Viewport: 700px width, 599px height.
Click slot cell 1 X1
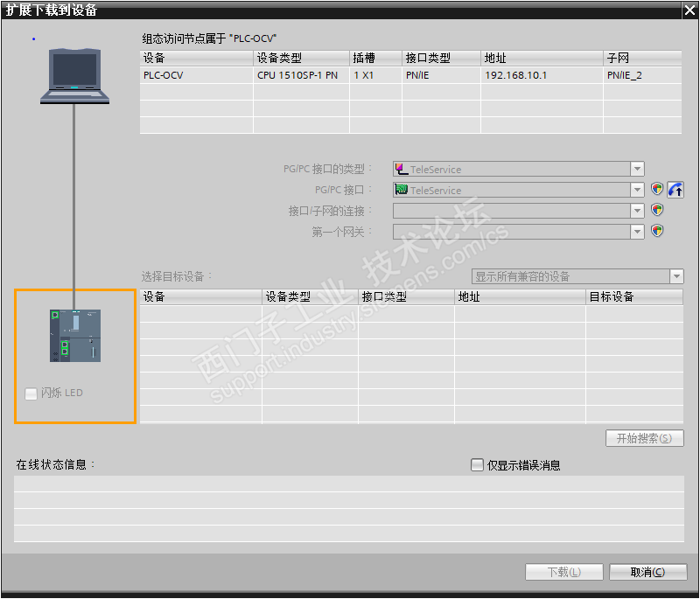point(375,75)
